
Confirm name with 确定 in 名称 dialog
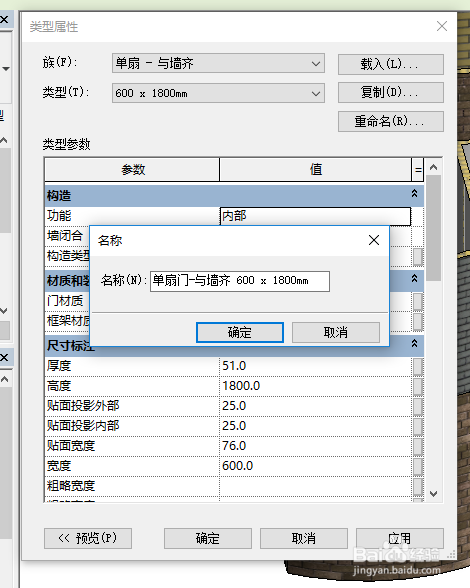click(x=240, y=332)
